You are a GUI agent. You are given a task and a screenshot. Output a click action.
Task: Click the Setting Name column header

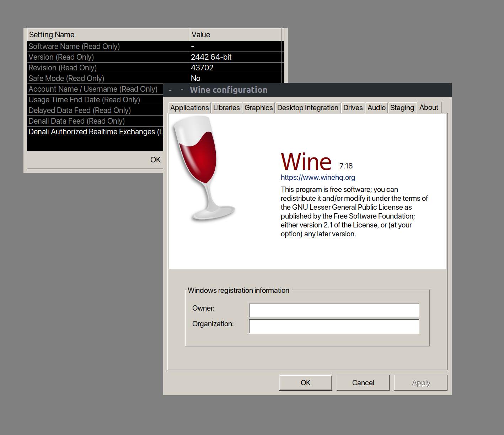[108, 35]
